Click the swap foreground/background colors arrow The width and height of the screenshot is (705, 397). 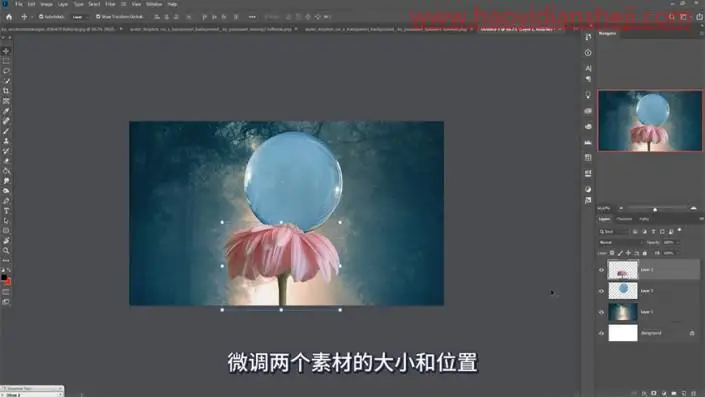[x=9, y=270]
